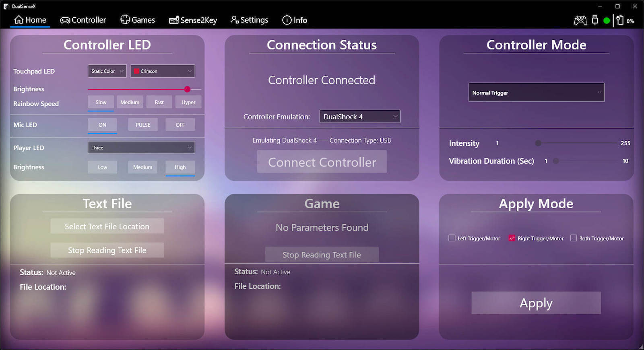Click the gamepad status icon at top right

(x=580, y=20)
